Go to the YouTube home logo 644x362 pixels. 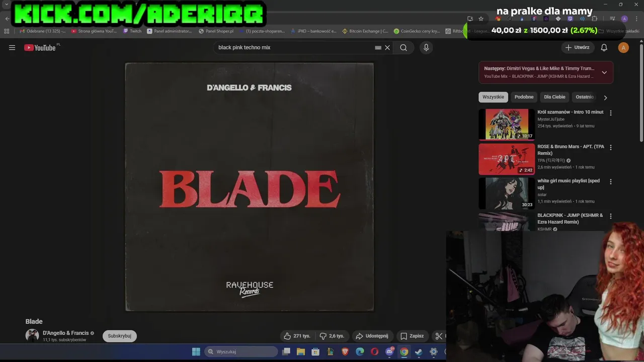(40, 48)
